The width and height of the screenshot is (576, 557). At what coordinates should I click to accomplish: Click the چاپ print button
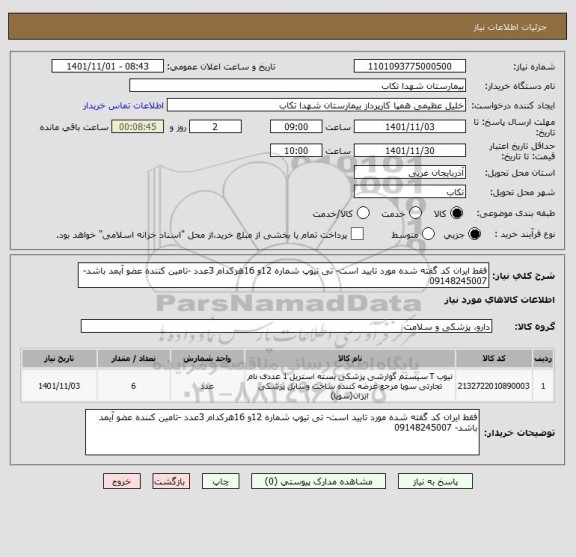click(x=221, y=481)
